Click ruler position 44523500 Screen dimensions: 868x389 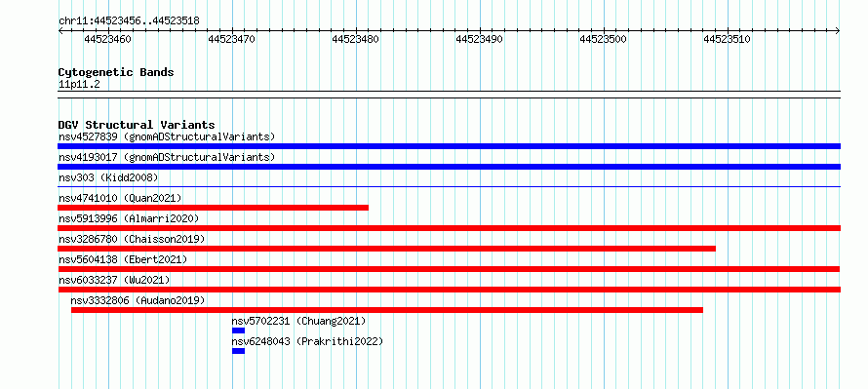[x=603, y=39]
